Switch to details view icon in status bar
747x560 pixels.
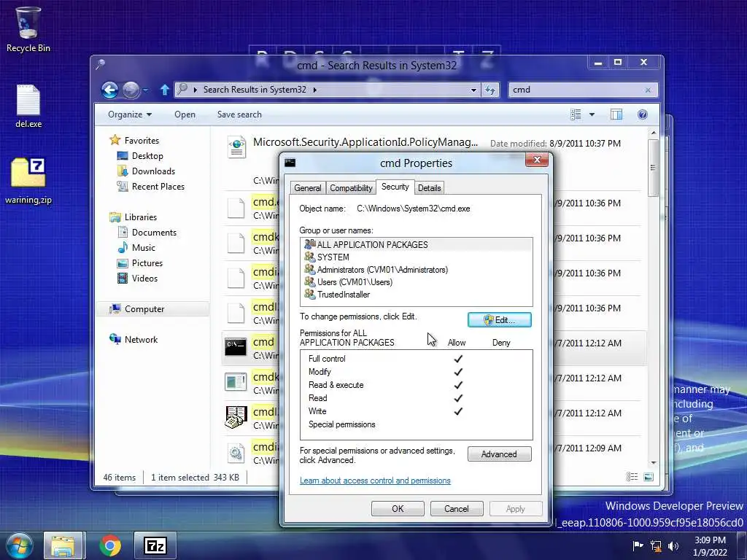pos(632,477)
